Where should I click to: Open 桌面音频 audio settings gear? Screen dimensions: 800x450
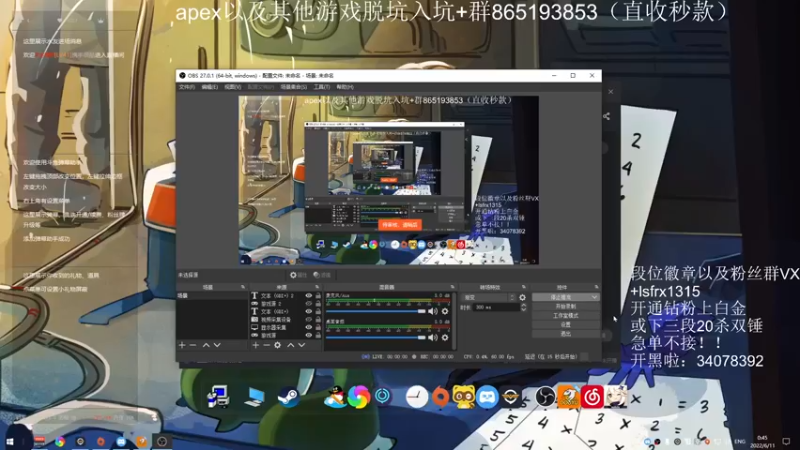pos(445,337)
